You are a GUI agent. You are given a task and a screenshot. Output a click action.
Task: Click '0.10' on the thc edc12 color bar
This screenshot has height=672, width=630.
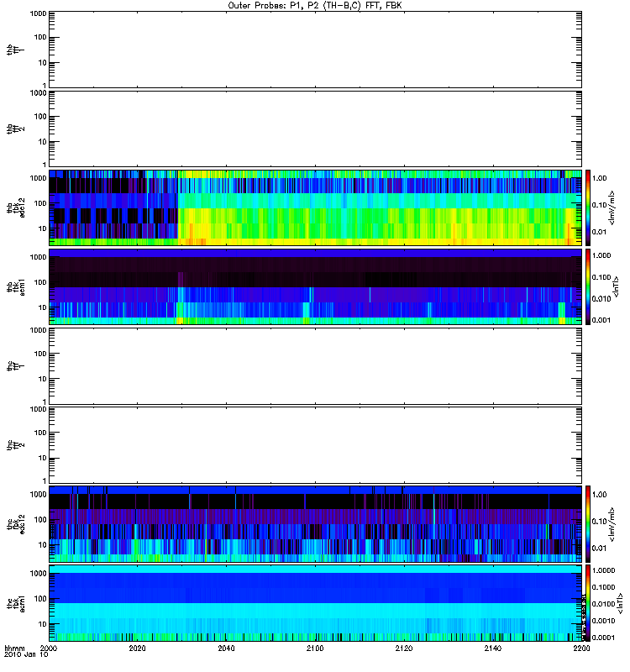coord(599,522)
